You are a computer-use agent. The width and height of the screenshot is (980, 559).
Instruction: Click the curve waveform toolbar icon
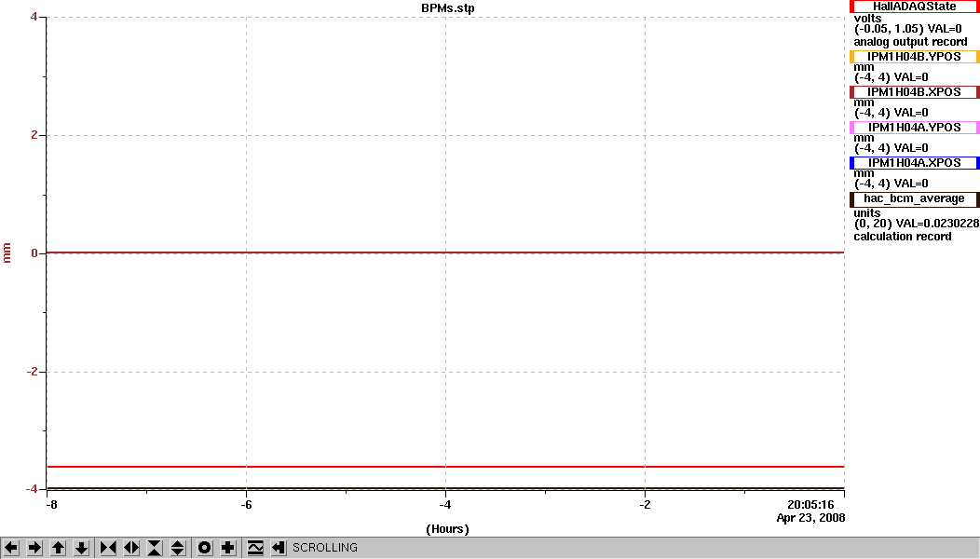tap(255, 549)
